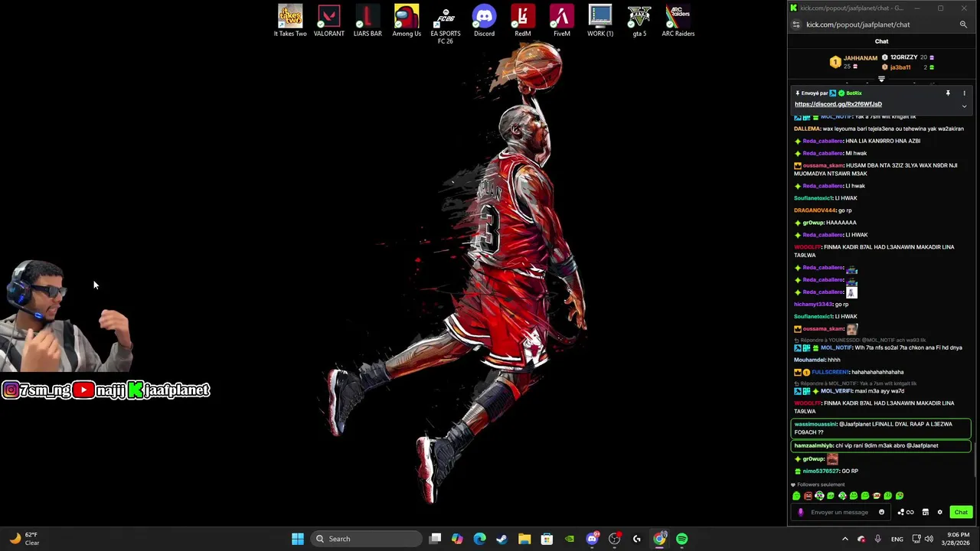Open site information icon in address bar
Screen dimensions: 980x551
click(796, 24)
